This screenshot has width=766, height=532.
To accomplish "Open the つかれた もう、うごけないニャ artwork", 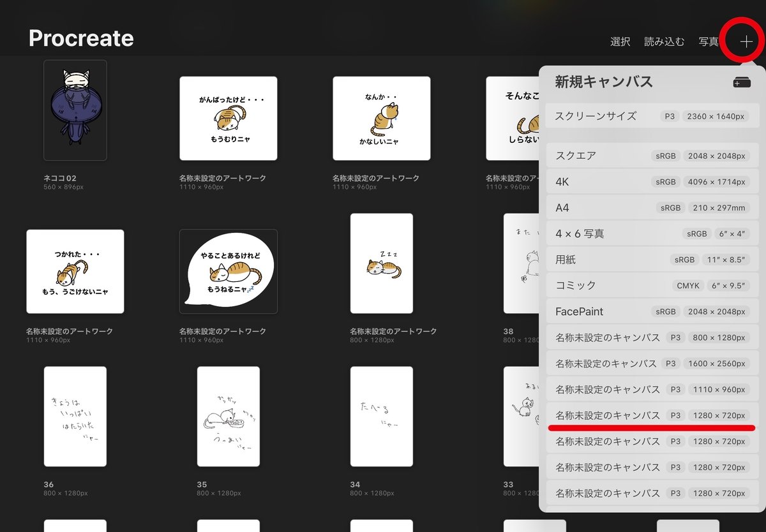I will coord(75,271).
